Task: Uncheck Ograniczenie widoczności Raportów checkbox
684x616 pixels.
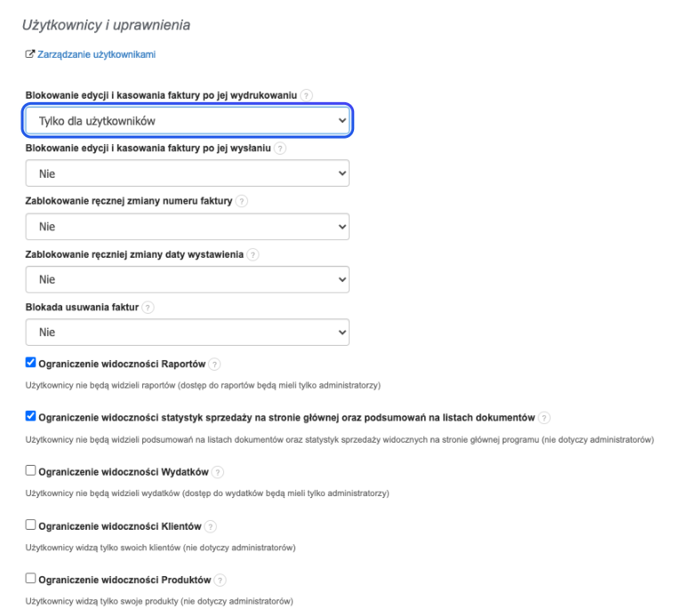Action: click(x=31, y=363)
